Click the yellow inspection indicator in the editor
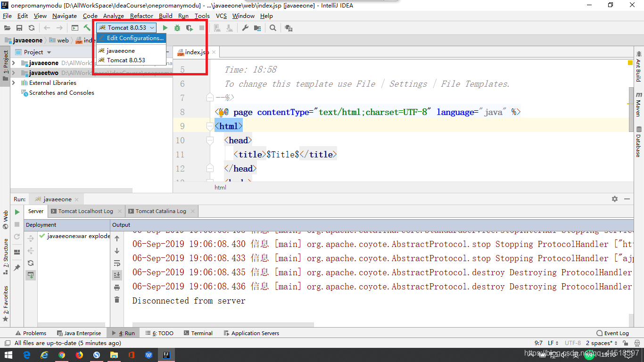The height and width of the screenshot is (362, 644). (x=630, y=63)
